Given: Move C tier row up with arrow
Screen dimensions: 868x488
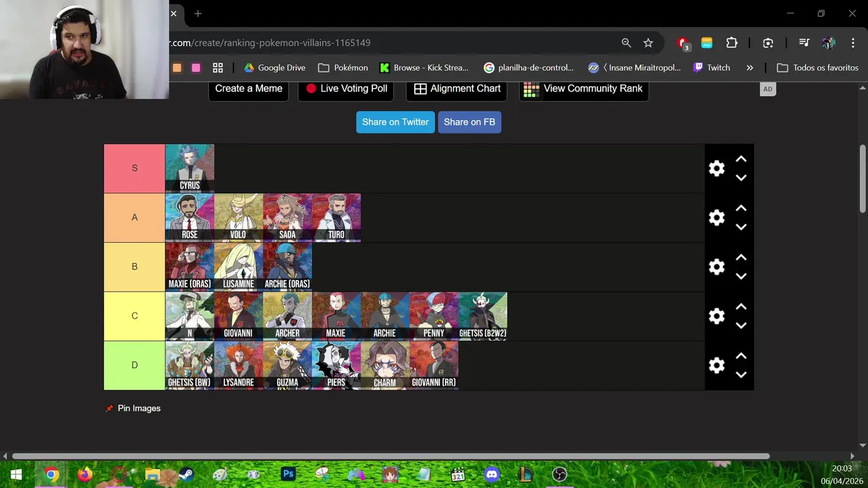Looking at the screenshot, I should [x=741, y=307].
